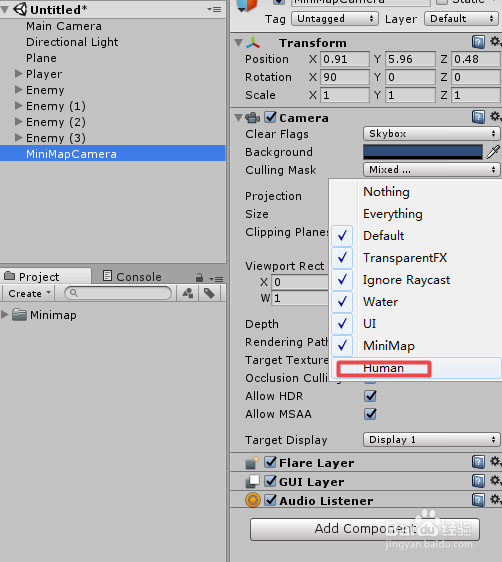This screenshot has width=502, height=562.
Task: Toggle the Flare Layer enabled checkbox
Action: coord(271,462)
